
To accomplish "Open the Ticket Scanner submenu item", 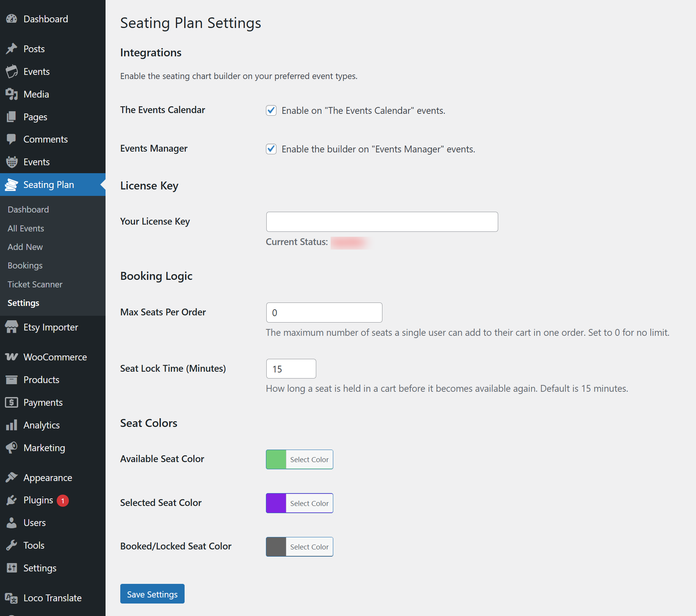I will pyautogui.click(x=35, y=284).
